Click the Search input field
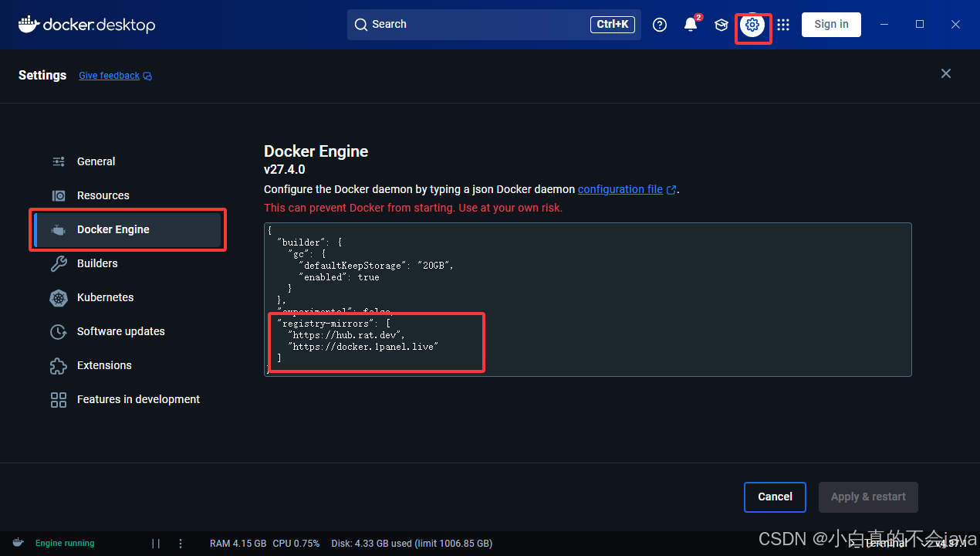Viewport: 980px width, 556px height. (494, 25)
